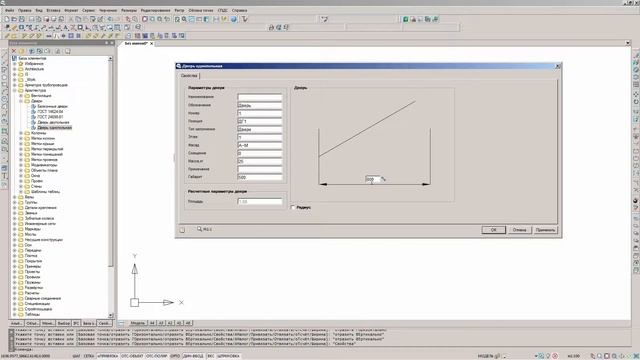Click the Габарит input field

click(x=260, y=177)
